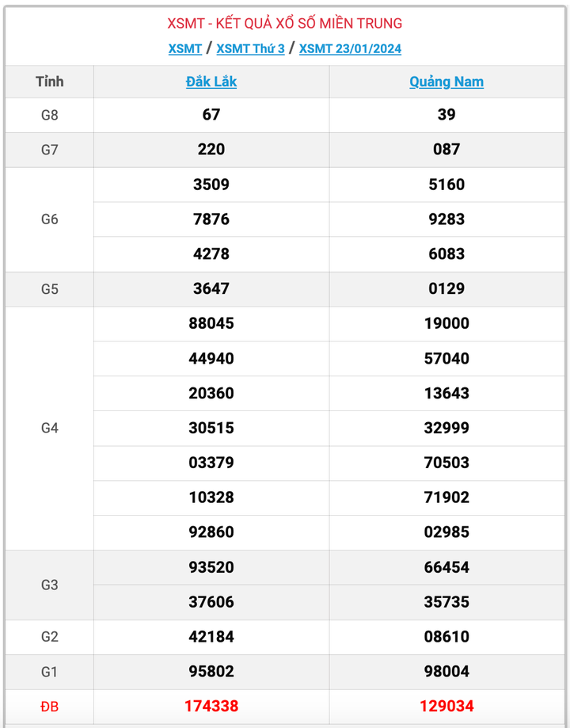Image resolution: width=570 pixels, height=728 pixels.
Task: Select Quảng Nam G5 number 0129
Action: click(x=446, y=288)
